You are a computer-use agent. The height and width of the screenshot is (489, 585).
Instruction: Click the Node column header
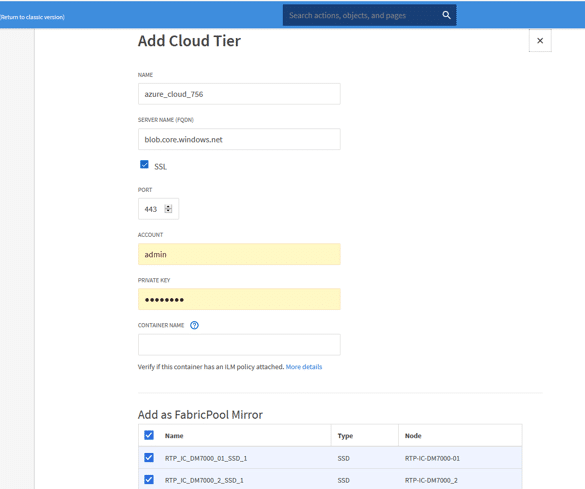pyautogui.click(x=413, y=436)
